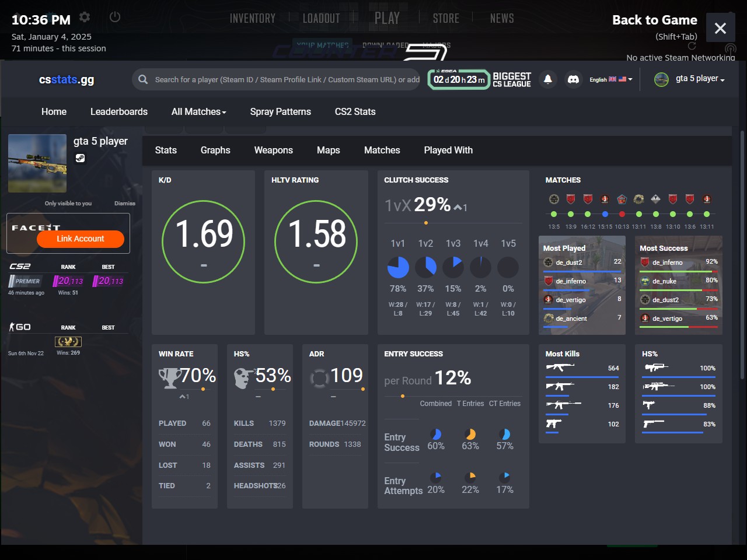Click the de_nuke icon in Most Success
Screen dimensions: 747x560
click(x=645, y=281)
